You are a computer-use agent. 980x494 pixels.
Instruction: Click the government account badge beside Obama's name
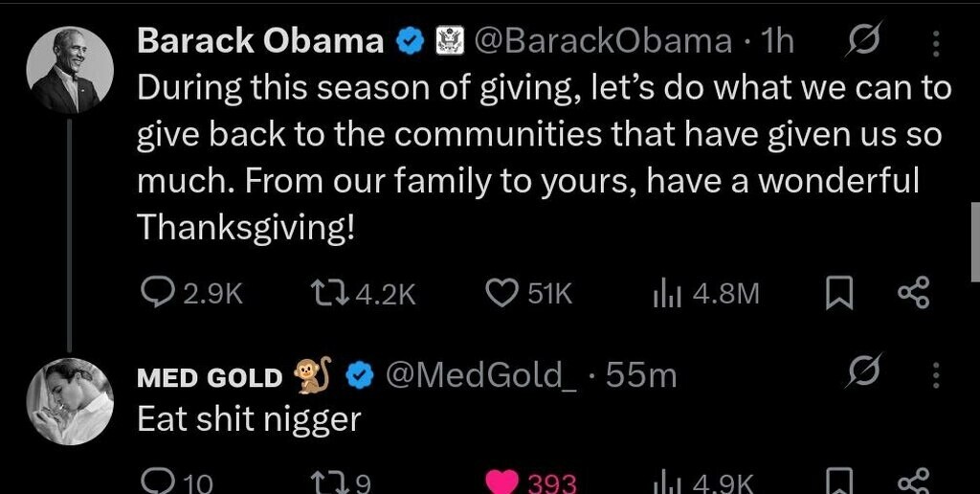(448, 41)
